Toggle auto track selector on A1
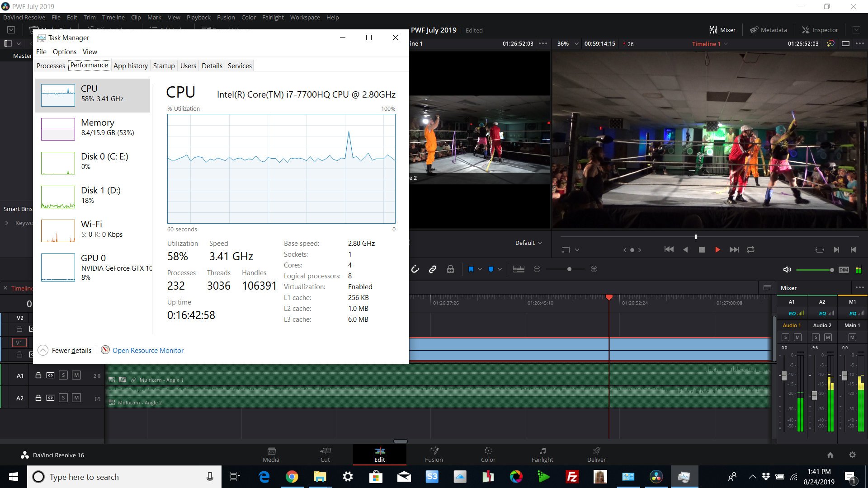 [x=50, y=375]
